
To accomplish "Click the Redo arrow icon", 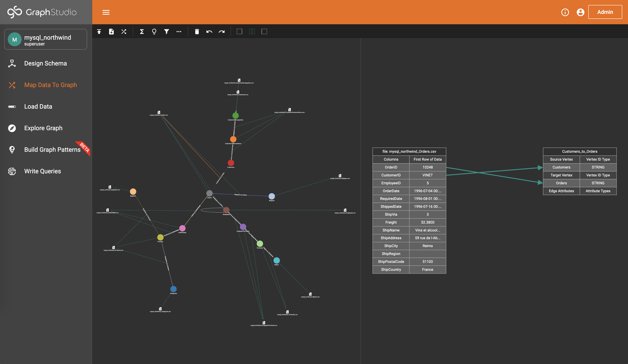I will 222,31.
